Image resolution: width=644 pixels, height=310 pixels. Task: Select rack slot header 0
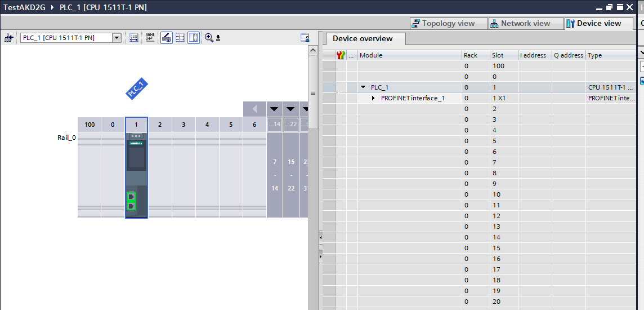pos(113,125)
